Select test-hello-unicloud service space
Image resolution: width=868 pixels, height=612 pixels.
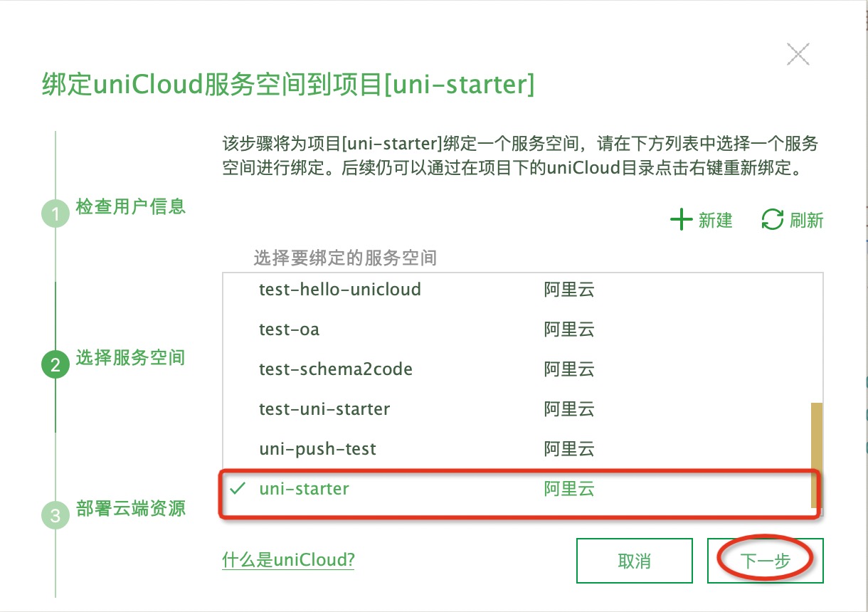pyautogui.click(x=522, y=290)
